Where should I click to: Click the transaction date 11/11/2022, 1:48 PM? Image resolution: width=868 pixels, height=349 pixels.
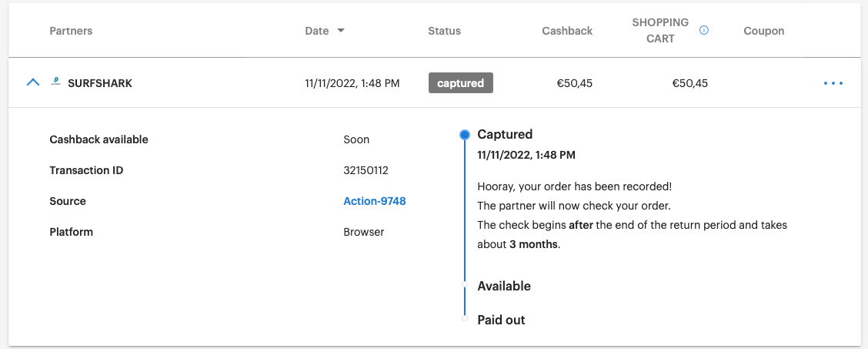(x=352, y=84)
